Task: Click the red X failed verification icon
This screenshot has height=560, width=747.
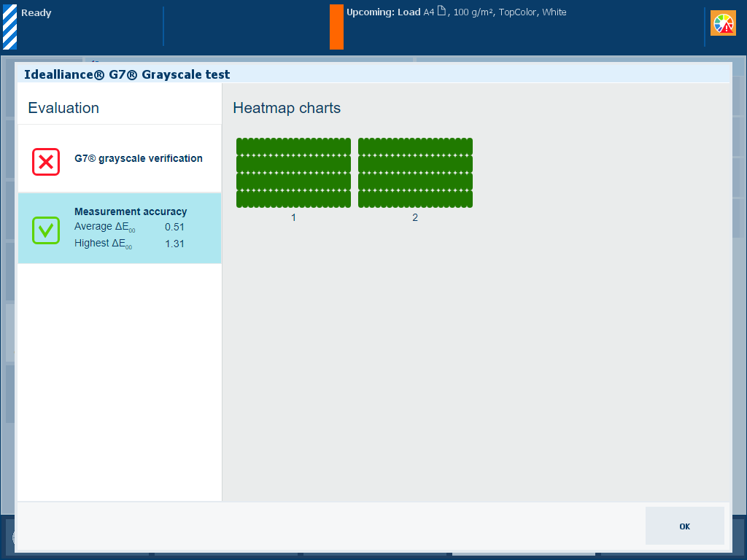Action: (46, 161)
